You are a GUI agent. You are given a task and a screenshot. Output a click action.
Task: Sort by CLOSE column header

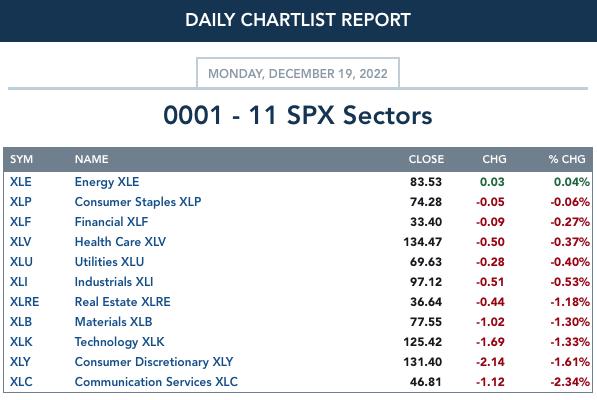coord(426,159)
